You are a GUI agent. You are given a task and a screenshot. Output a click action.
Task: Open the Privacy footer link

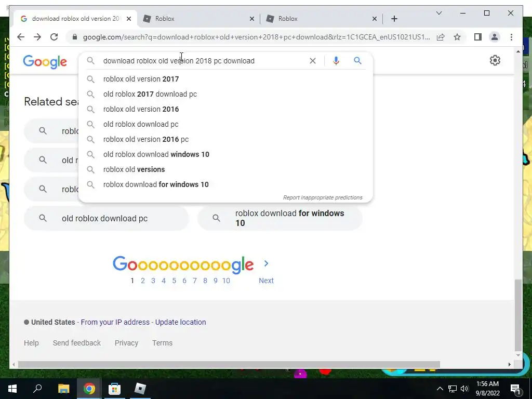pos(126,343)
